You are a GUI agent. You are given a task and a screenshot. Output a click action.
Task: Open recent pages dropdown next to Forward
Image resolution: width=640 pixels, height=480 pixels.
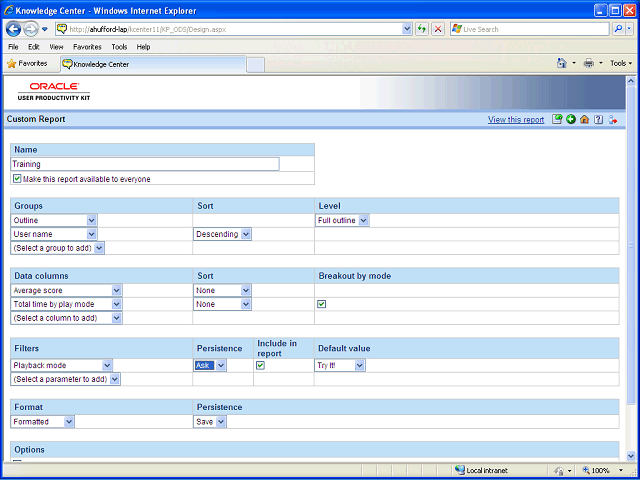point(45,29)
